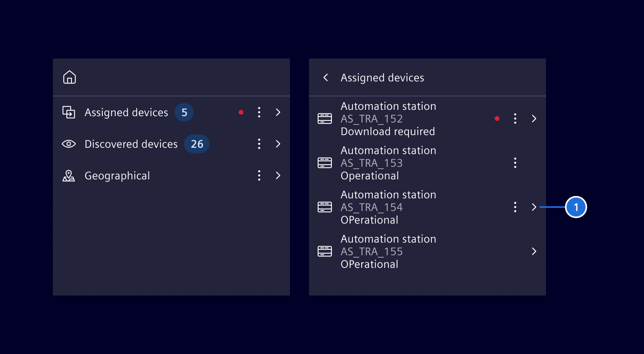Open more options for AS_TRA_154
The width and height of the screenshot is (644, 354).
515,207
